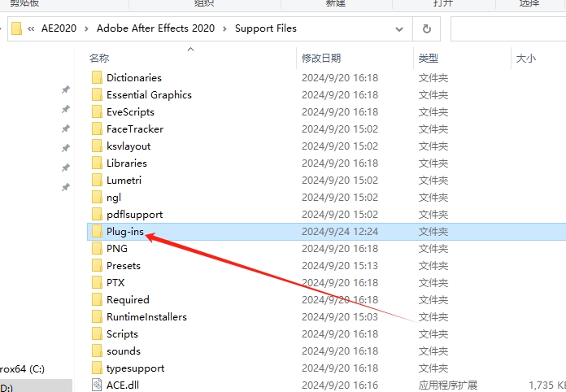The image size is (566, 392).
Task: Expand the arrow after Adobe After Effects 2020
Action: pos(225,29)
